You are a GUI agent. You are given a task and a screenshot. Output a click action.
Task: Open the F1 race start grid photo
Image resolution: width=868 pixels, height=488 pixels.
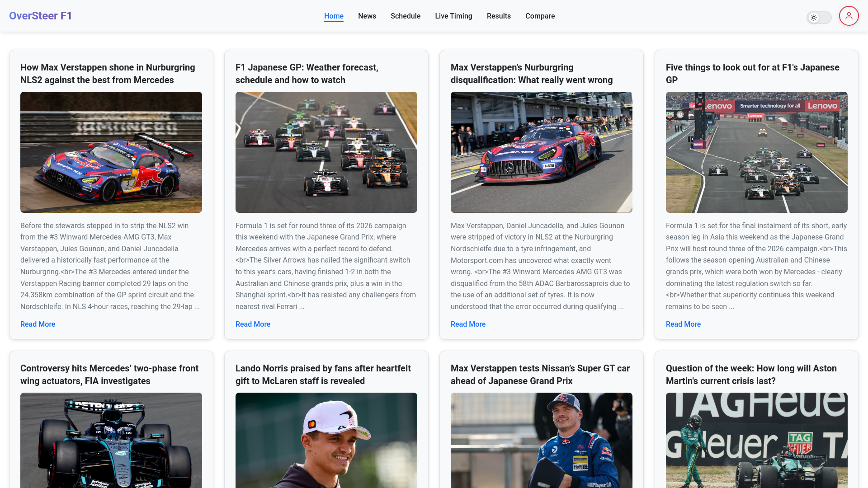(326, 152)
